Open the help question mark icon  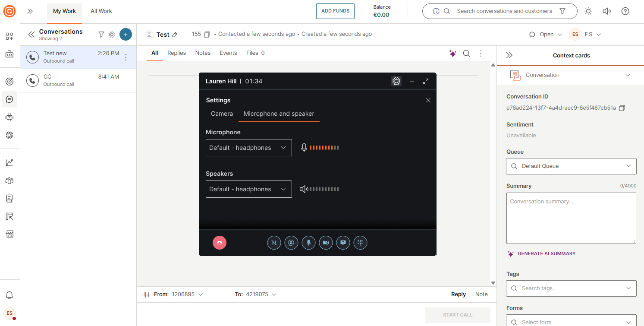tap(625, 11)
